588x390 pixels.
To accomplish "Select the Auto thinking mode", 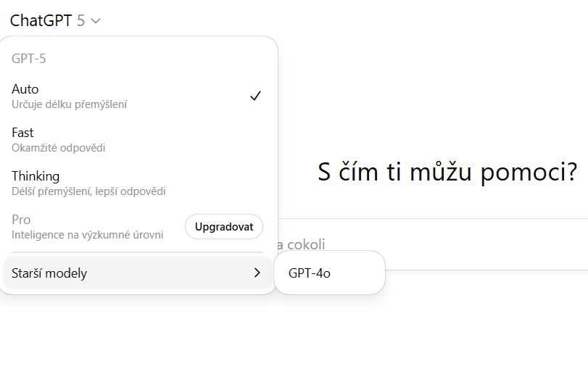I will tap(25, 89).
